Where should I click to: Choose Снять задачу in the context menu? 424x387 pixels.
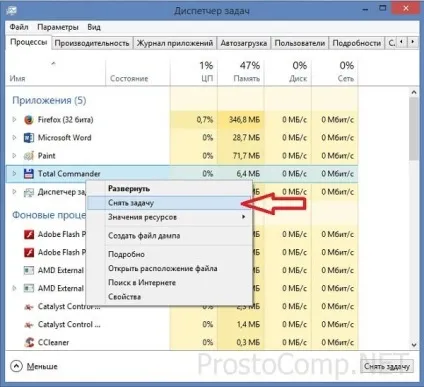(169, 203)
